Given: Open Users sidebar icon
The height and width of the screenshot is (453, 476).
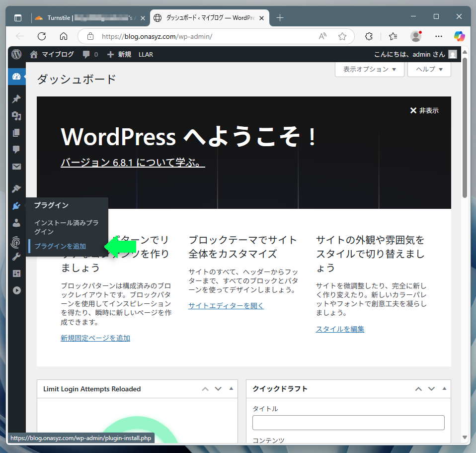Looking at the screenshot, I should pyautogui.click(x=16, y=223).
